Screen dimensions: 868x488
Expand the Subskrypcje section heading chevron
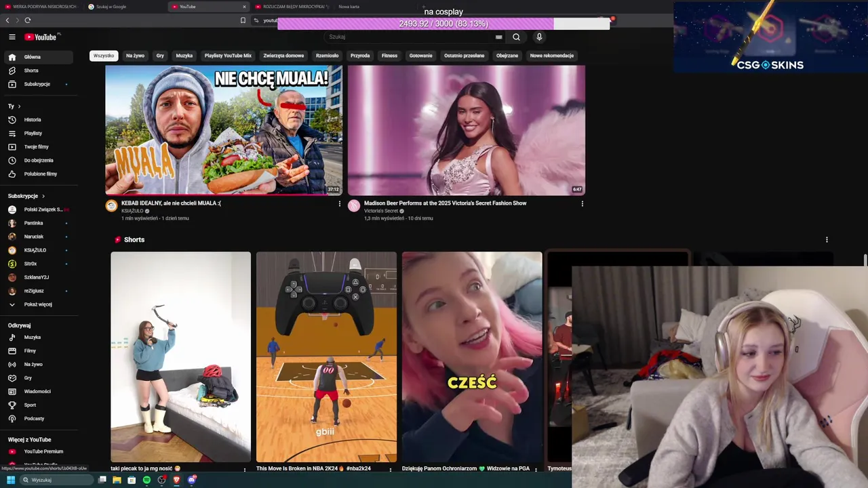click(x=43, y=196)
